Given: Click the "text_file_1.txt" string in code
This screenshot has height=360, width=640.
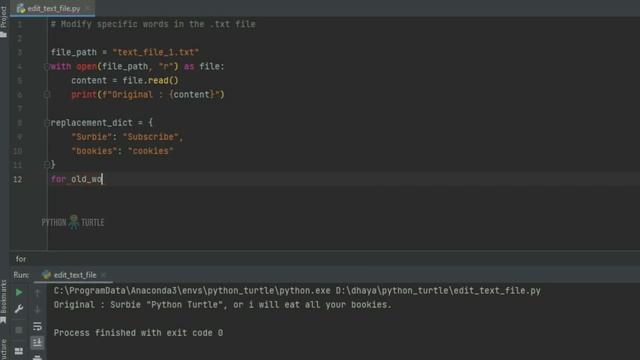Looking at the screenshot, I should (156, 52).
